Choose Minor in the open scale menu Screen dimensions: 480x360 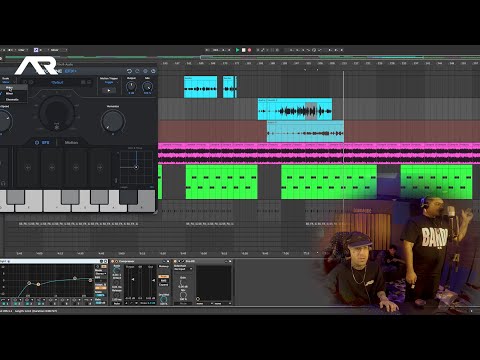point(9,93)
